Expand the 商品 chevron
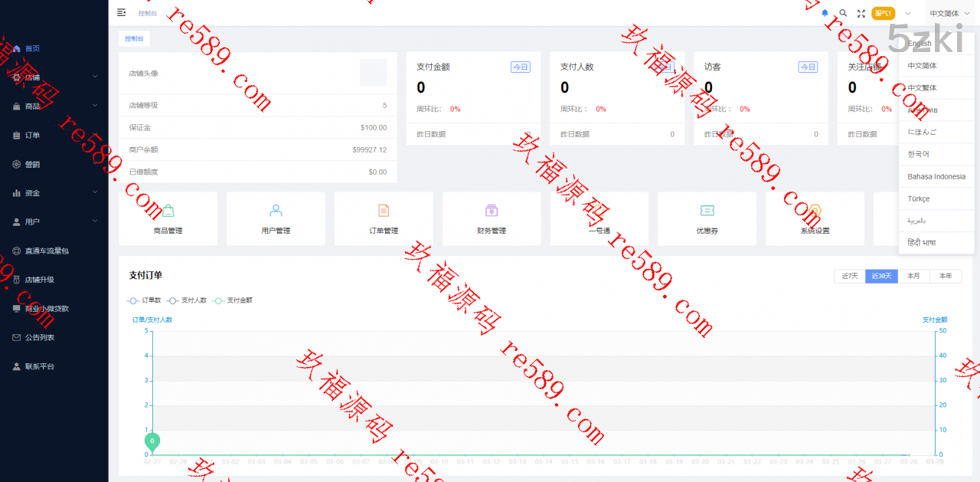This screenshot has height=482, width=980. click(95, 105)
